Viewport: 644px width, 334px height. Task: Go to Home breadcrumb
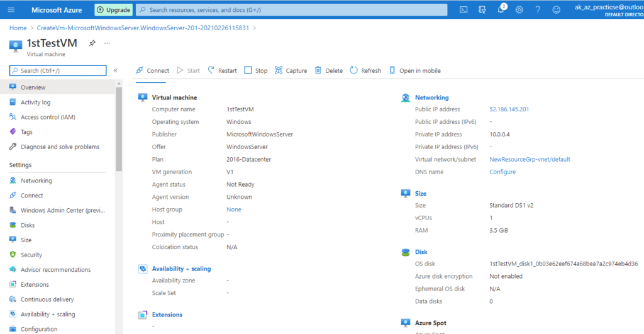[18, 28]
